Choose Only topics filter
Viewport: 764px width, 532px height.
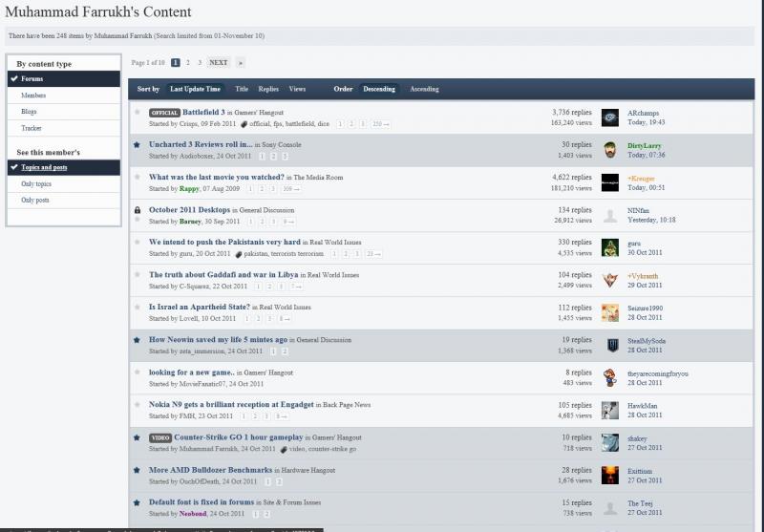[x=64, y=184]
